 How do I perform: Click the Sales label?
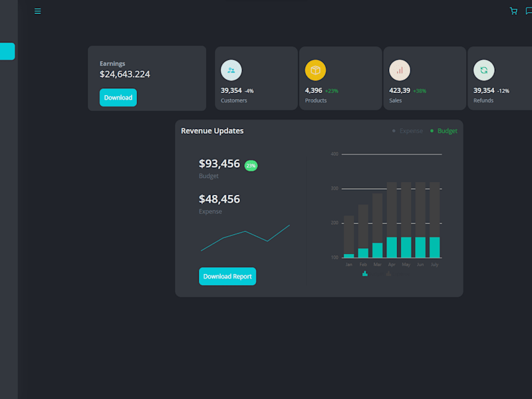coord(395,100)
